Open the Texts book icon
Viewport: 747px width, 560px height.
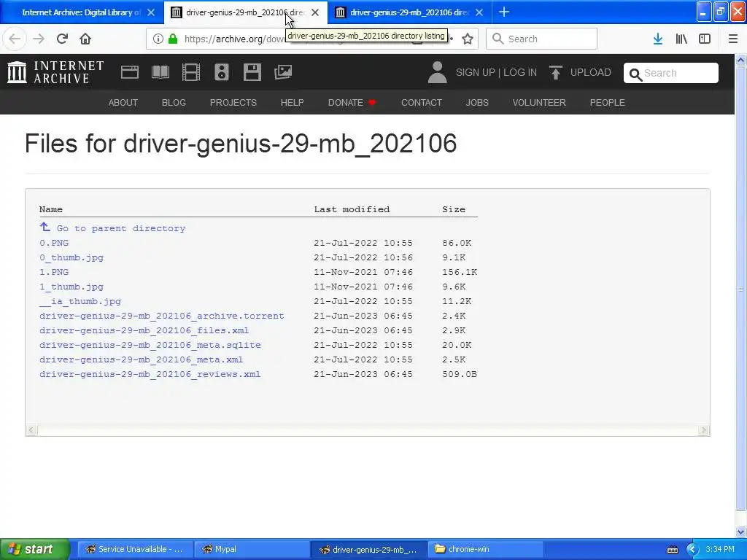click(160, 72)
